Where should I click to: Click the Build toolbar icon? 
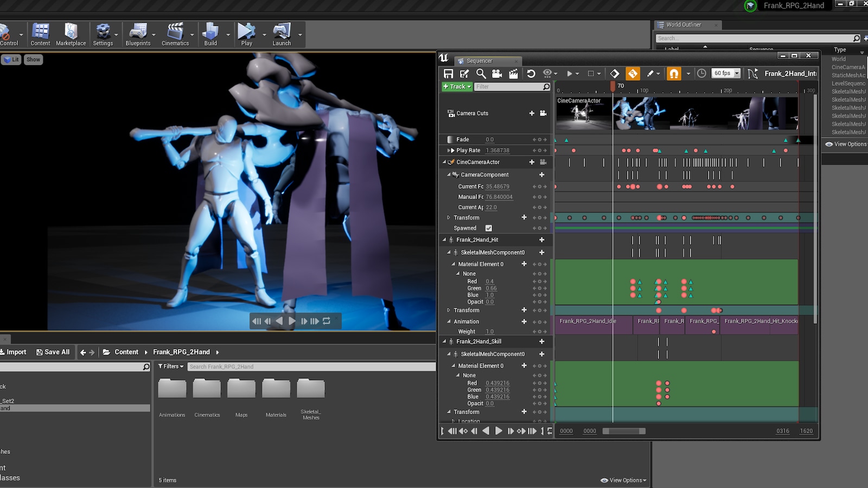tap(210, 35)
